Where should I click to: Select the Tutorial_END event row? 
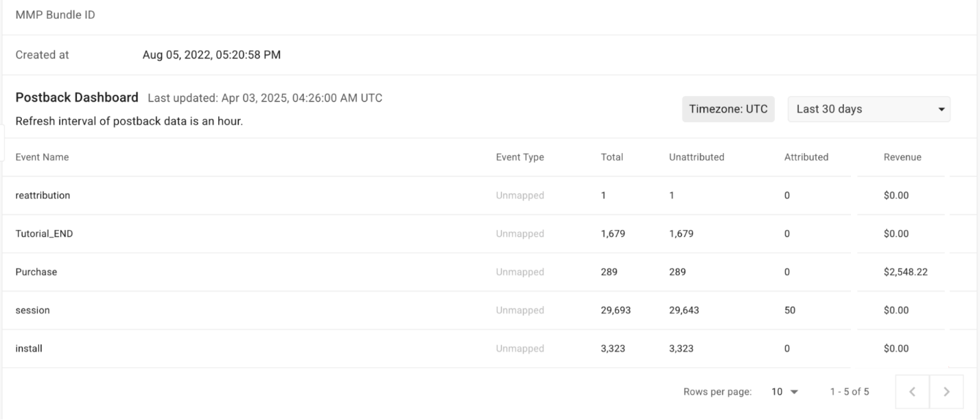(44, 234)
